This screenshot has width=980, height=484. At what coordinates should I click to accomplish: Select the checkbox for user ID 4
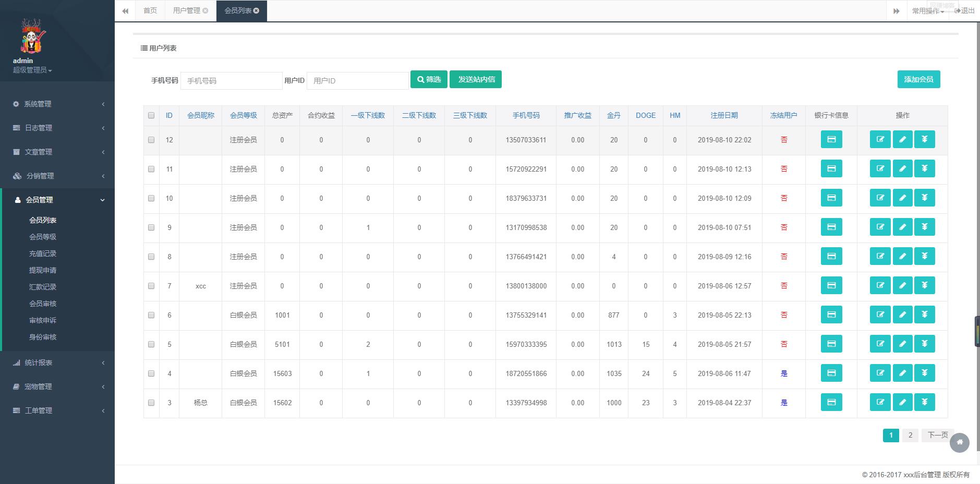tap(151, 373)
